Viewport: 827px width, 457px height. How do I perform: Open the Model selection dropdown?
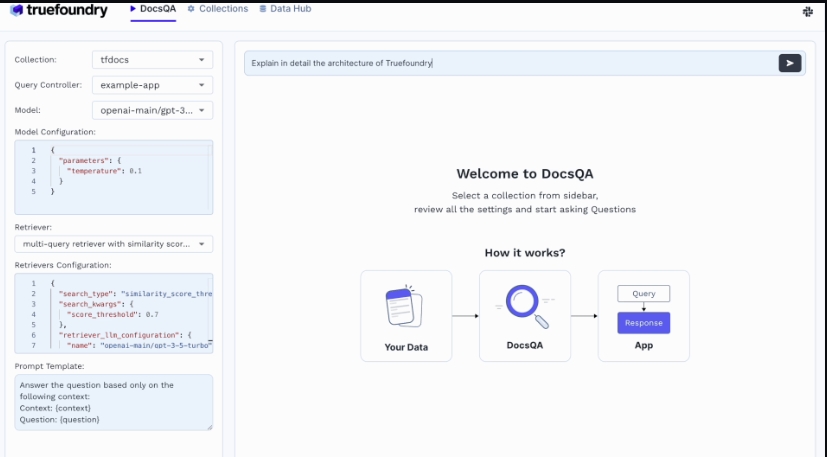152,111
